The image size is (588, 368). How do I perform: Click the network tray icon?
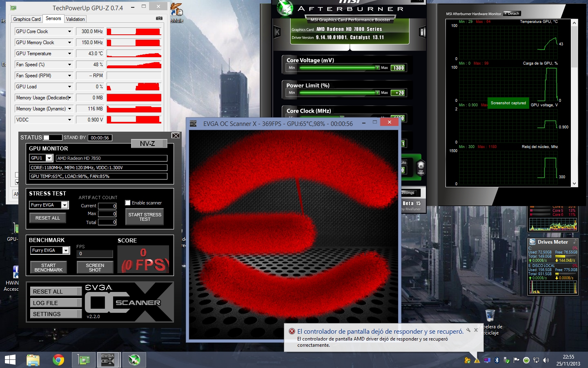pyautogui.click(x=536, y=360)
